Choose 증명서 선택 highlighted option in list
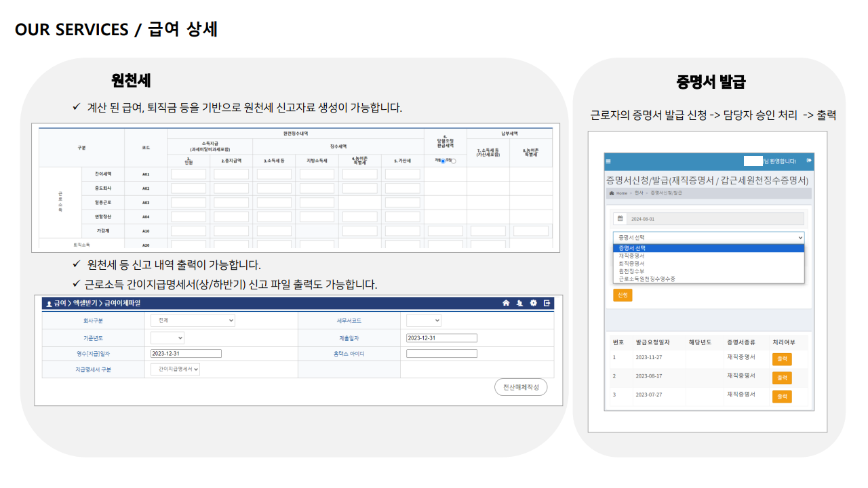This screenshot has height=488, width=868. coord(709,248)
